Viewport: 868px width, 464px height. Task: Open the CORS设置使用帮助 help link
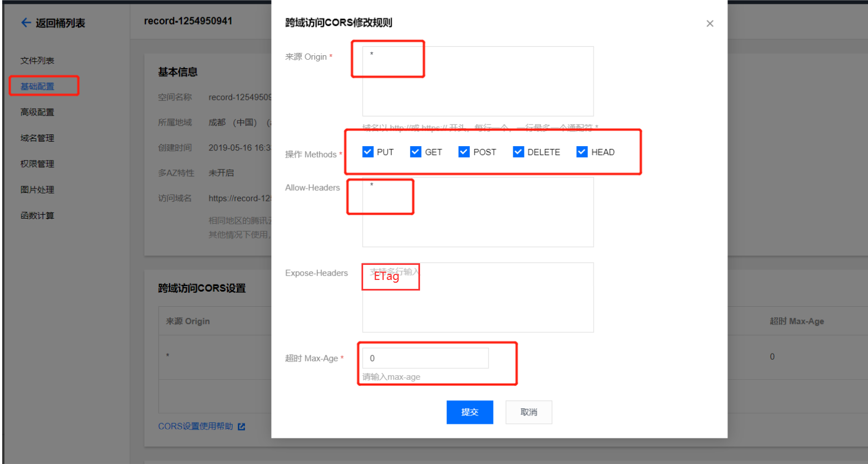(196, 427)
